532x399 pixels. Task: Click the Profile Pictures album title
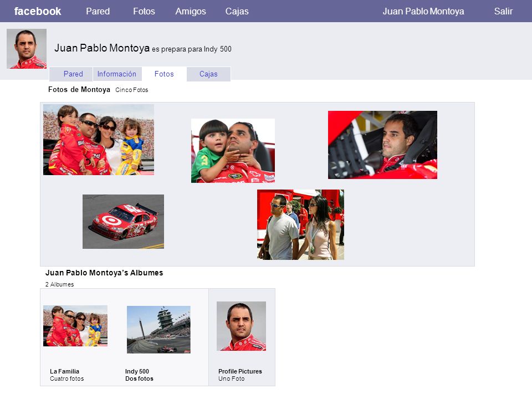point(240,371)
